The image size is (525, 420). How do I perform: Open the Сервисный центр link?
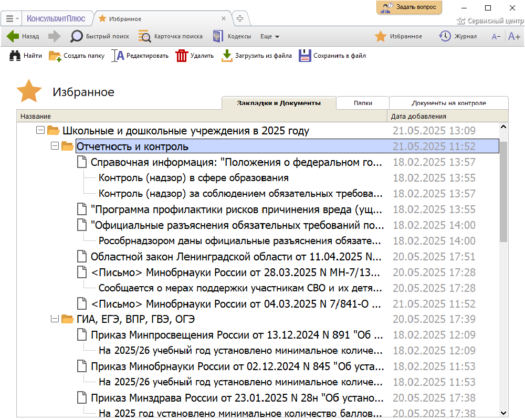click(490, 21)
